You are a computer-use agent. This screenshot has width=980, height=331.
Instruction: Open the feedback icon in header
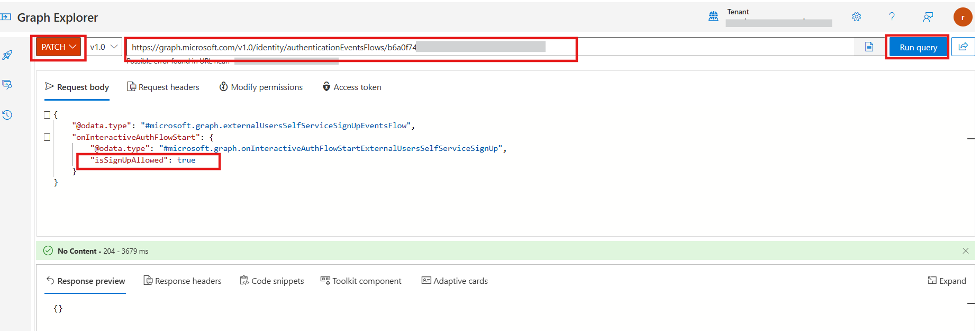[x=928, y=17]
